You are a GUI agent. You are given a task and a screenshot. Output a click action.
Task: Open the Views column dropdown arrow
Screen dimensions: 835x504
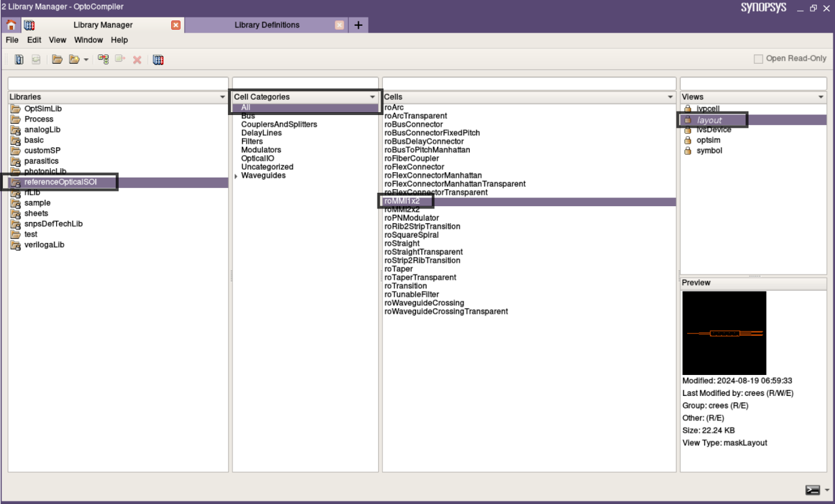[x=821, y=97]
